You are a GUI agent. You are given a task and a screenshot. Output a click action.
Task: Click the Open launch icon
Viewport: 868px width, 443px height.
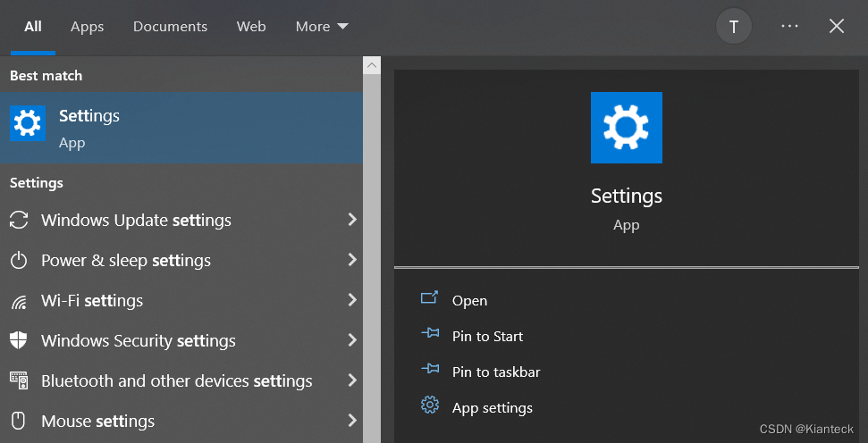pos(430,298)
